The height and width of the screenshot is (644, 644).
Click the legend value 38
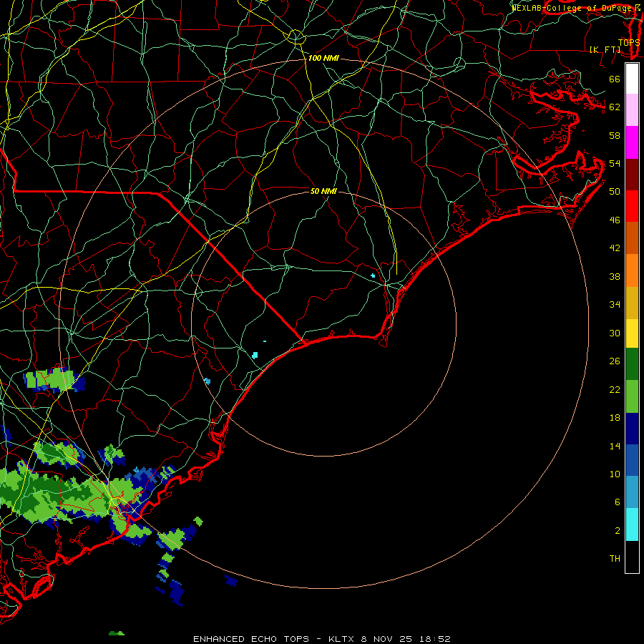pos(615,277)
